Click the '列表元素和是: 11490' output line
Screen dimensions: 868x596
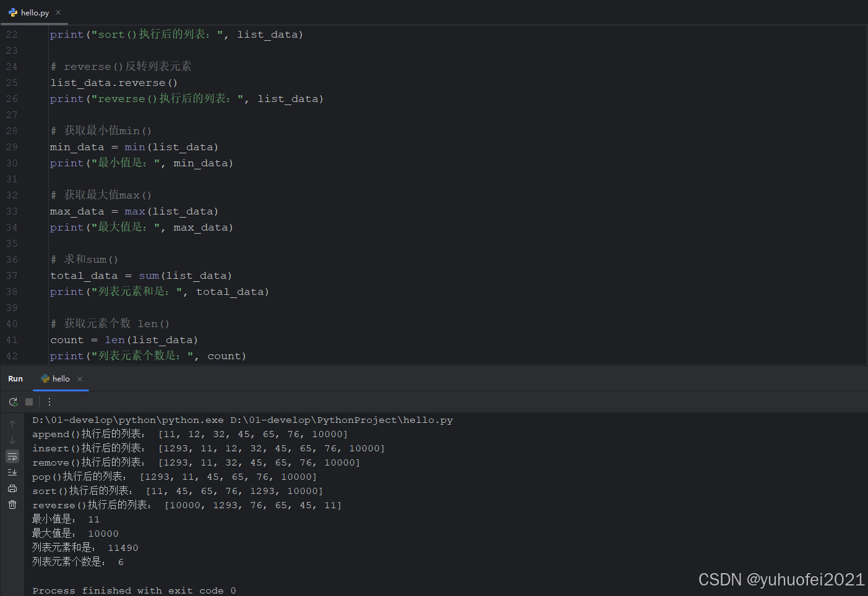click(x=85, y=548)
